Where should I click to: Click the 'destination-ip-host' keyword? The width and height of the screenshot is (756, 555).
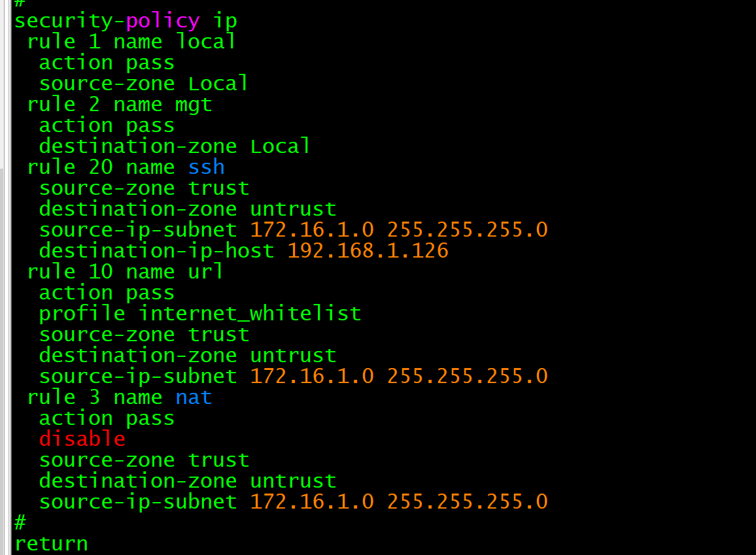(x=156, y=251)
